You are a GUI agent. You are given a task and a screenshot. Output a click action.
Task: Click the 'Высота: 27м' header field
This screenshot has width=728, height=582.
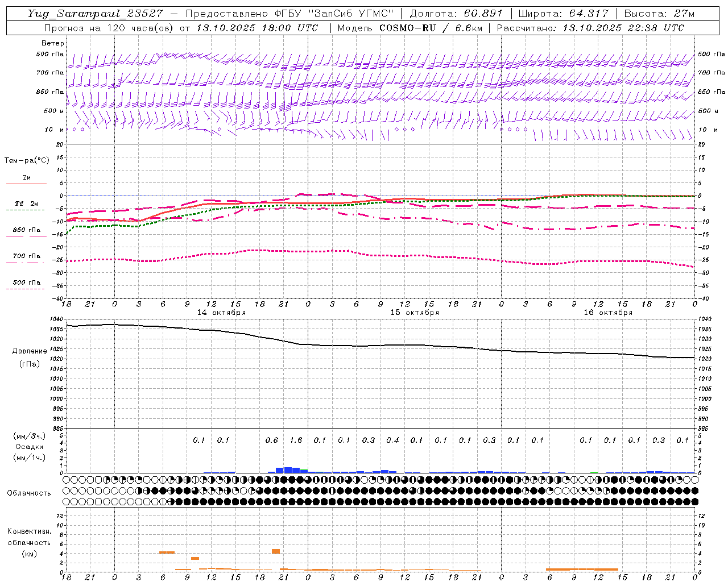pos(659,14)
